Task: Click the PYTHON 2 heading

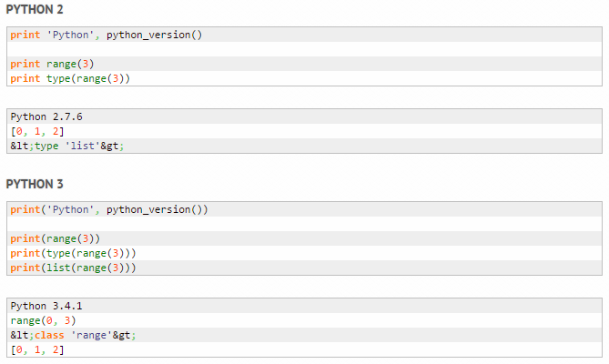Action: [35, 9]
